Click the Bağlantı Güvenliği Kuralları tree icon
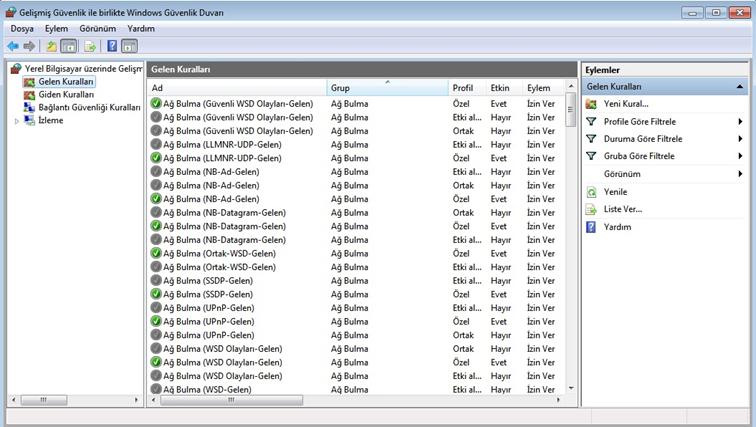The width and height of the screenshot is (756, 427). (29, 107)
